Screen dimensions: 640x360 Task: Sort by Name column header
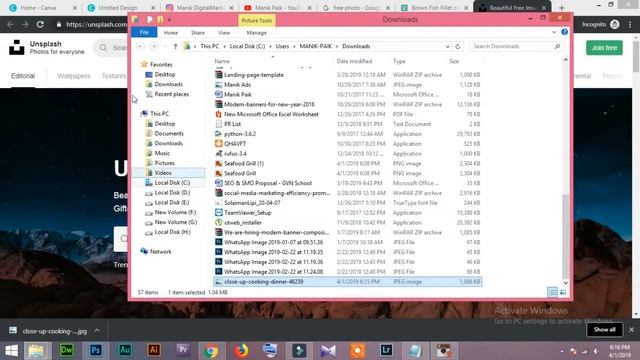click(x=222, y=61)
